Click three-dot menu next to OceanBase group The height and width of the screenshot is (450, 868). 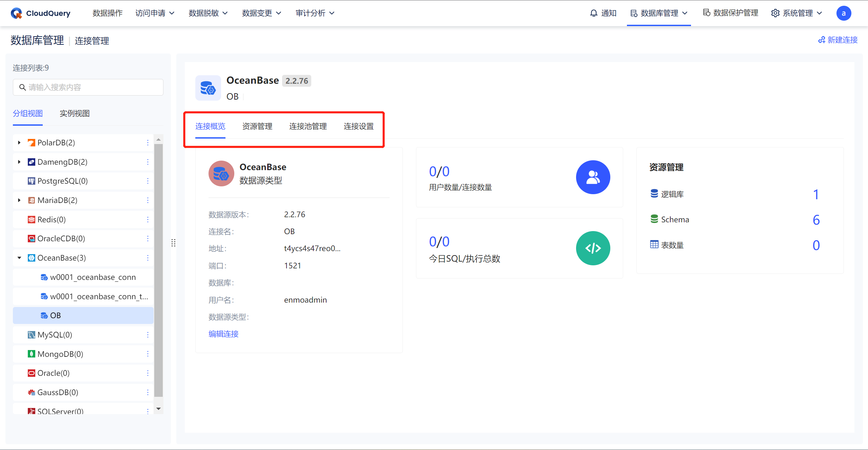[148, 258]
